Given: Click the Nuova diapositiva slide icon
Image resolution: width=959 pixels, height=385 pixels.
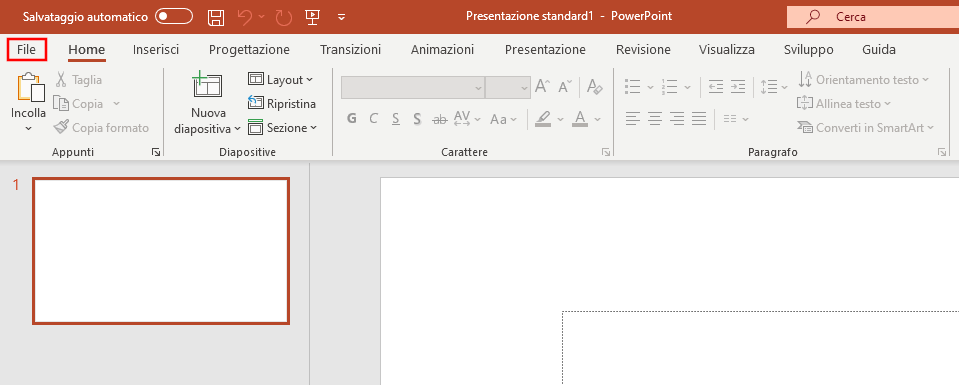Looking at the screenshot, I should point(207,85).
